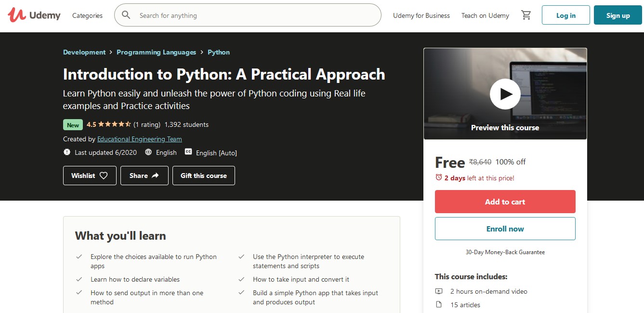The image size is (644, 313).
Task: Click the New badge
Action: click(73, 125)
